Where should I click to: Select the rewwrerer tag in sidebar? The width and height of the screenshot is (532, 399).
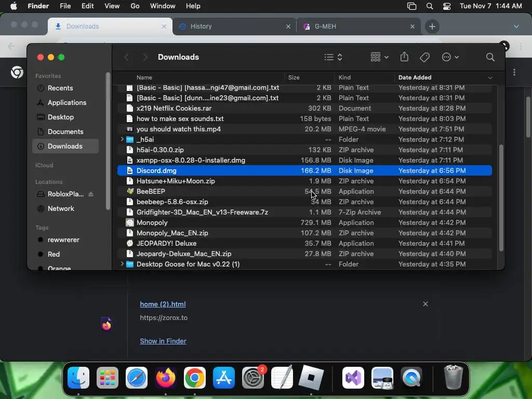click(65, 240)
